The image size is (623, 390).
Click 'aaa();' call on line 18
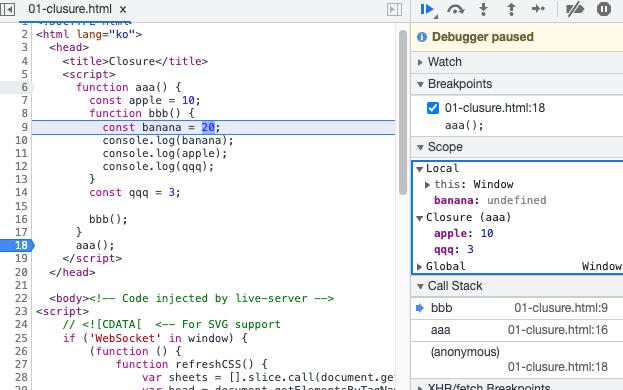click(95, 245)
